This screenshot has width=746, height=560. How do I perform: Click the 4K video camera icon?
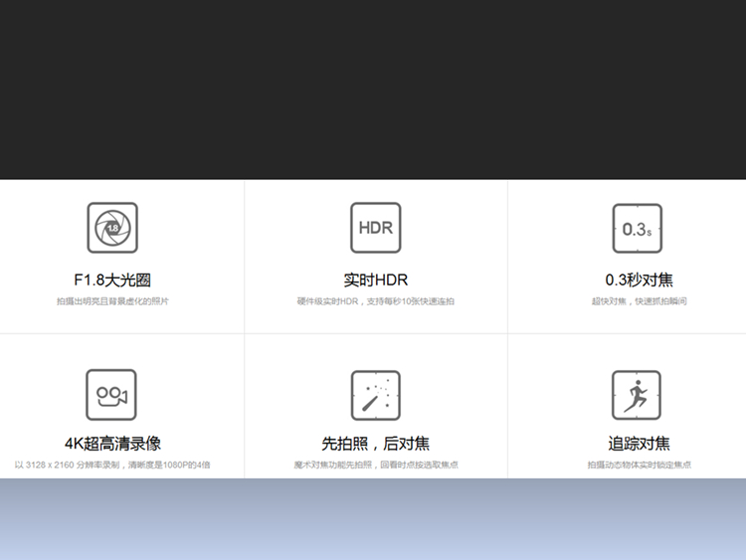coord(111,395)
